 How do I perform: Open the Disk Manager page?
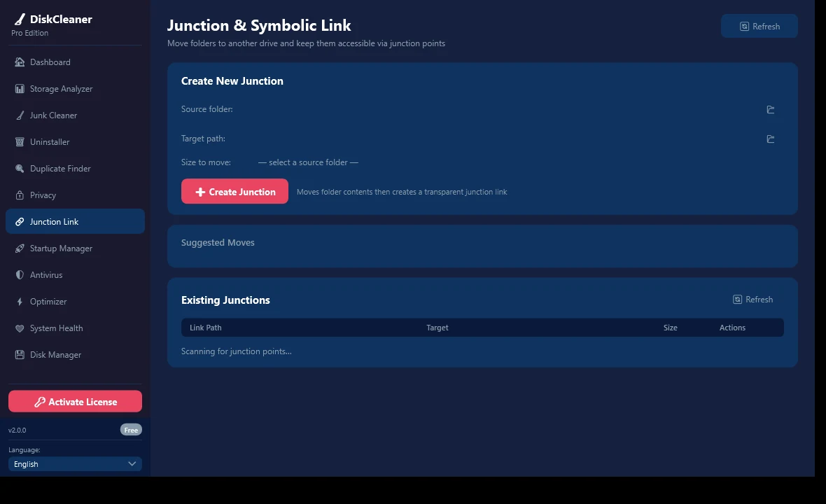(x=75, y=355)
